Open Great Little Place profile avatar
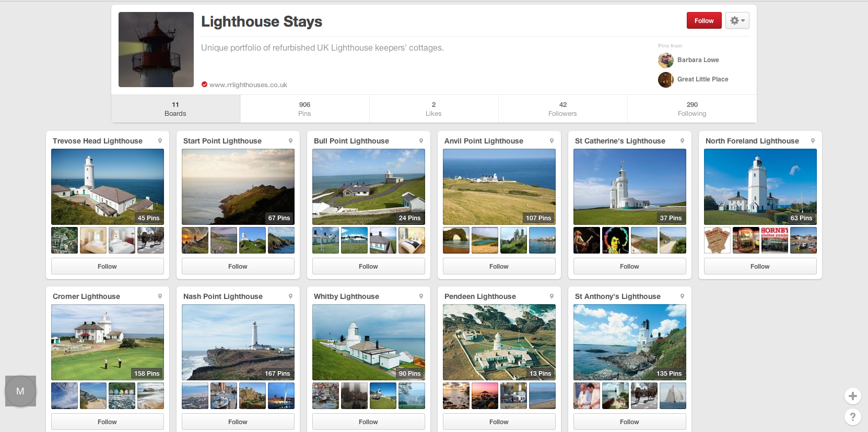This screenshot has width=868, height=432. pos(665,80)
